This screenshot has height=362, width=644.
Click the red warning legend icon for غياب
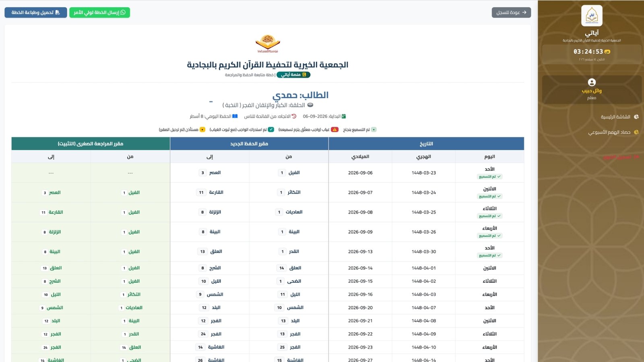pyautogui.click(x=335, y=130)
